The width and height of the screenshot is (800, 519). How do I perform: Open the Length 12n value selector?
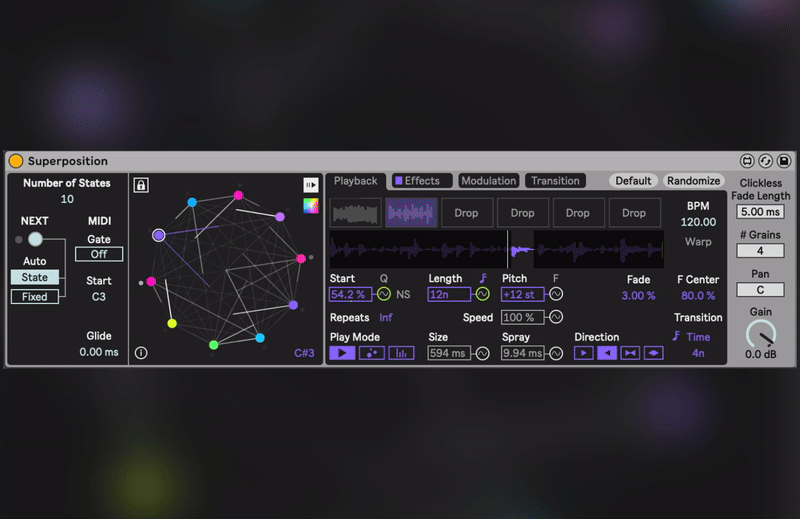449,295
